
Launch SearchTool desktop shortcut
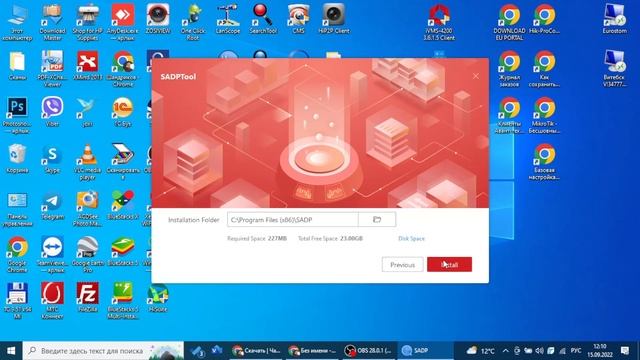tap(263, 19)
